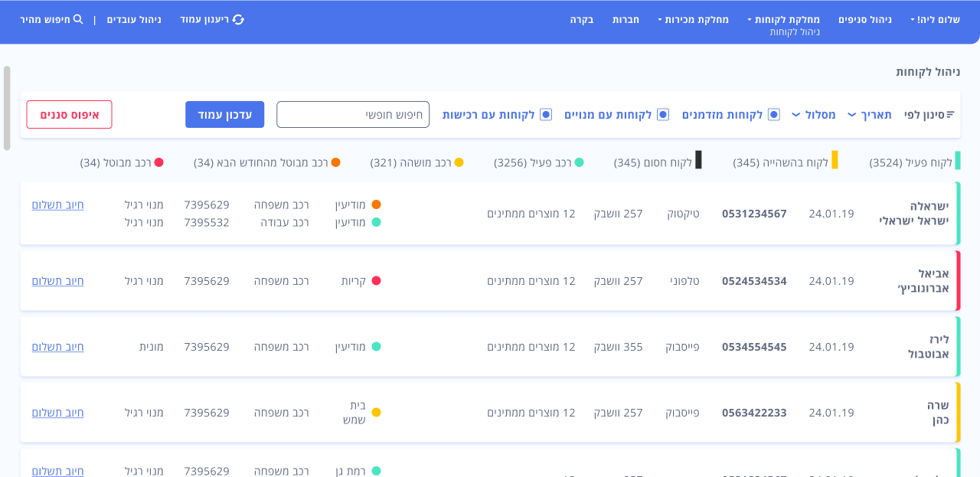Viewport: 980px width, 477px height.
Task: Click the teal רכב פעיל legend dot
Action: (x=580, y=162)
